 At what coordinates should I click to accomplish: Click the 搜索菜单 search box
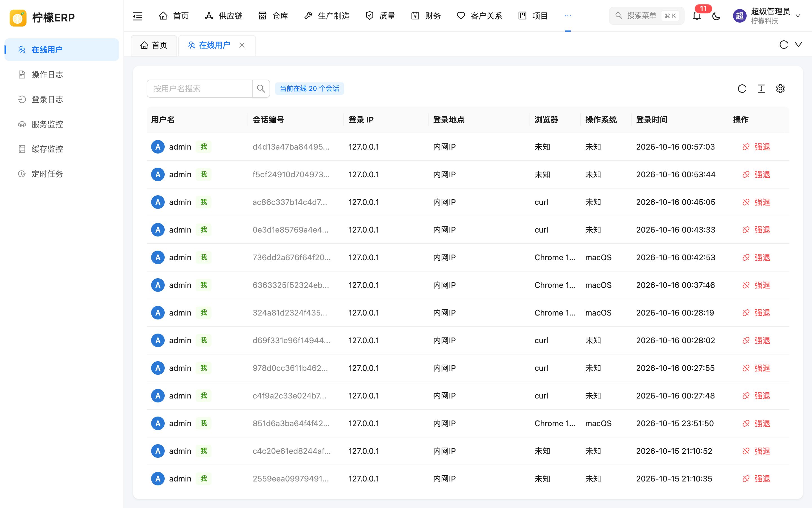coord(646,16)
